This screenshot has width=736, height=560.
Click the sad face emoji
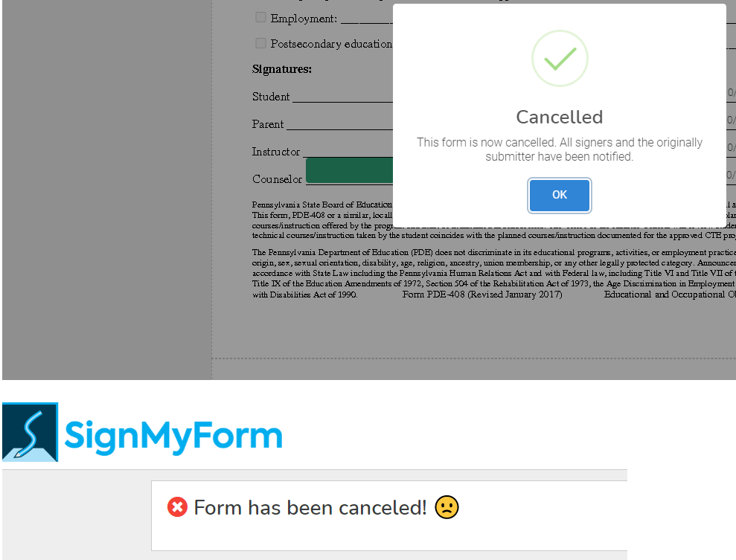point(447,507)
